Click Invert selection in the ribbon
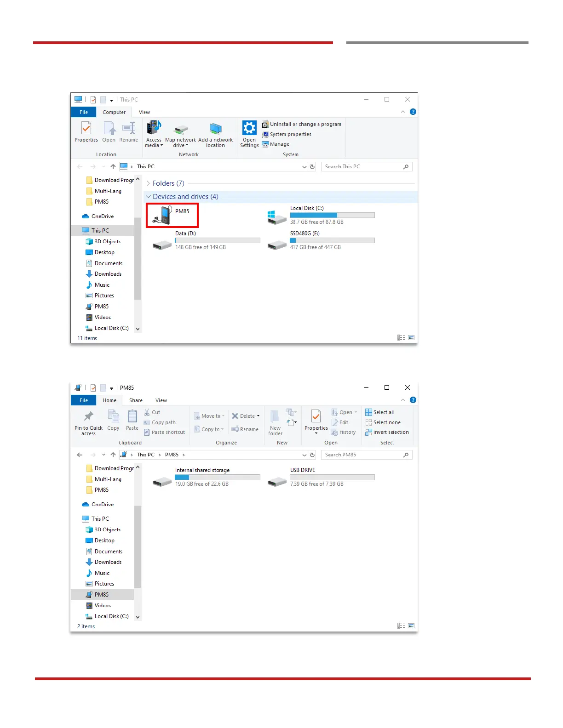563x728 pixels. (x=387, y=432)
